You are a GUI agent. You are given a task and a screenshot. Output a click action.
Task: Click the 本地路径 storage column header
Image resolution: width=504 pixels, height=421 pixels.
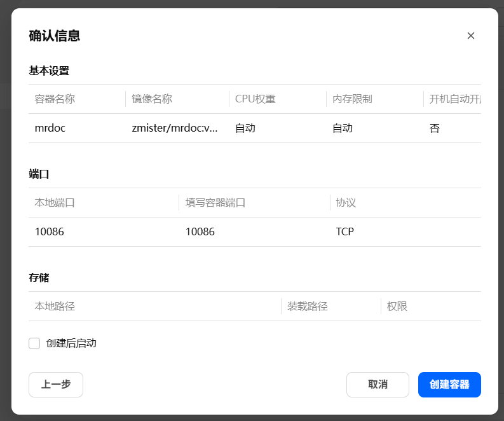tap(55, 307)
